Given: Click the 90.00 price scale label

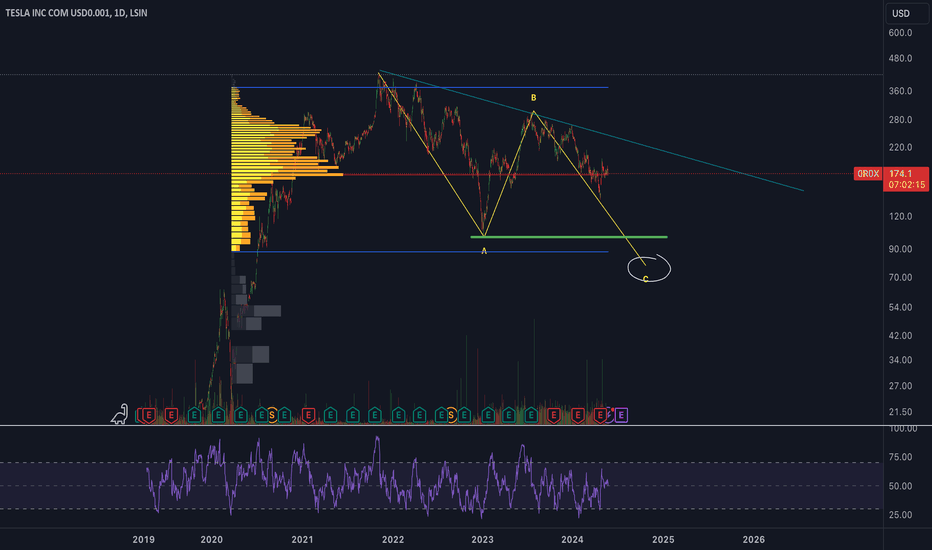Looking at the screenshot, I should pos(900,249).
